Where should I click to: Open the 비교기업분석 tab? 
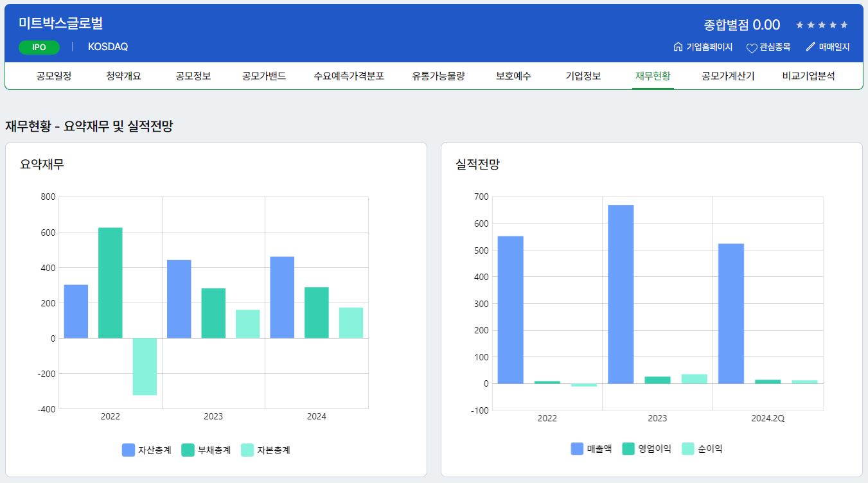808,76
